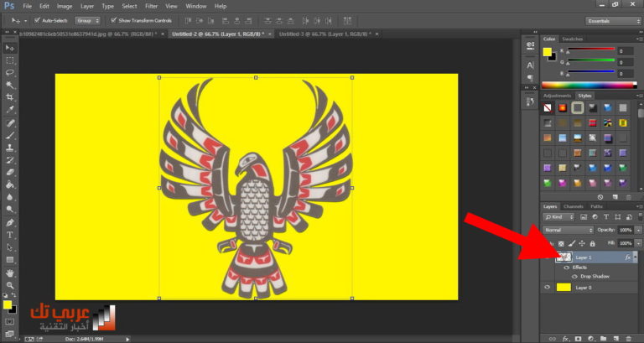The image size is (644, 343).
Task: Open the File menu
Action: click(27, 6)
